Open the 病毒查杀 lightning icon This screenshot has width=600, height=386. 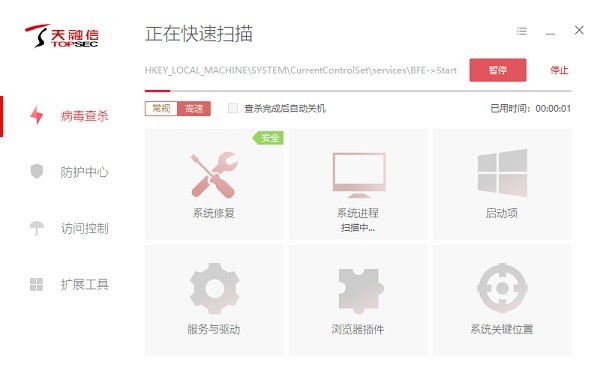coord(37,115)
